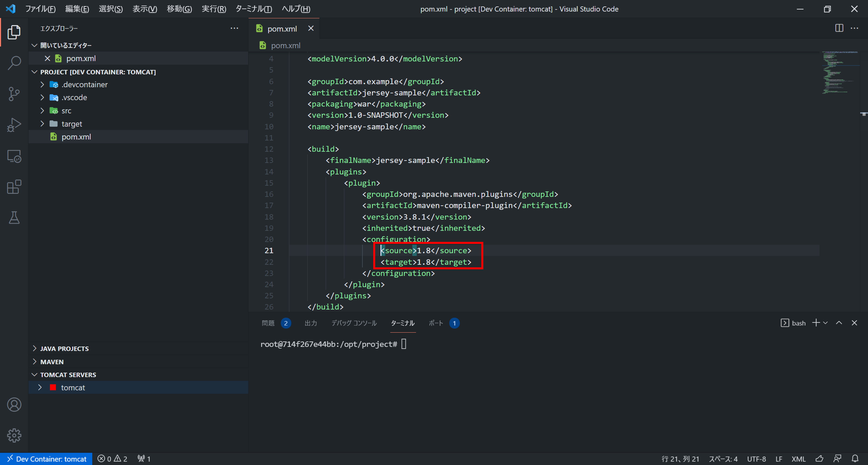Image resolution: width=868 pixels, height=465 pixels.
Task: Open the new terminal launch profile dropdown
Action: (x=826, y=323)
